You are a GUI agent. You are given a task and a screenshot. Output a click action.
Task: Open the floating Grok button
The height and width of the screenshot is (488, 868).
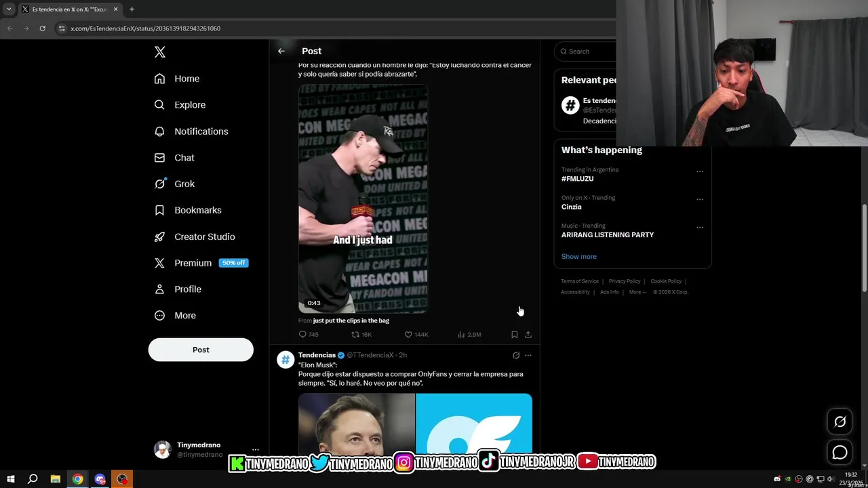(840, 422)
